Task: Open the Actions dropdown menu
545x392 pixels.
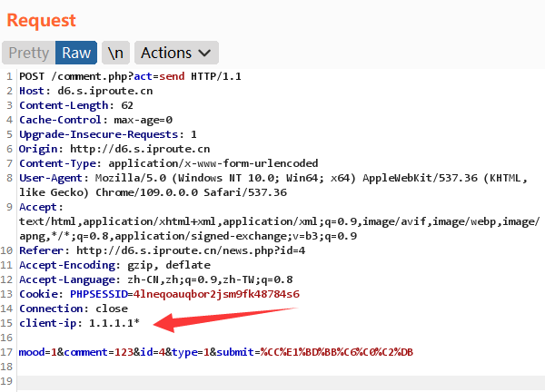Action: click(x=178, y=54)
